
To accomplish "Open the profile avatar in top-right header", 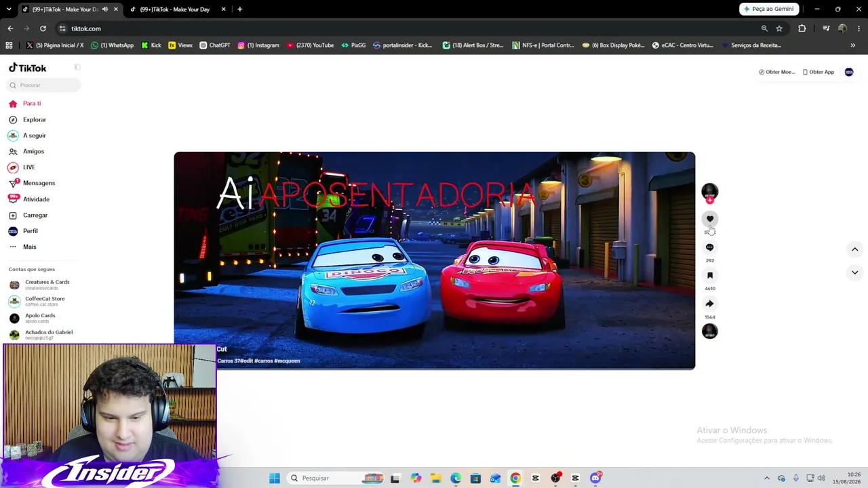I will tap(849, 72).
